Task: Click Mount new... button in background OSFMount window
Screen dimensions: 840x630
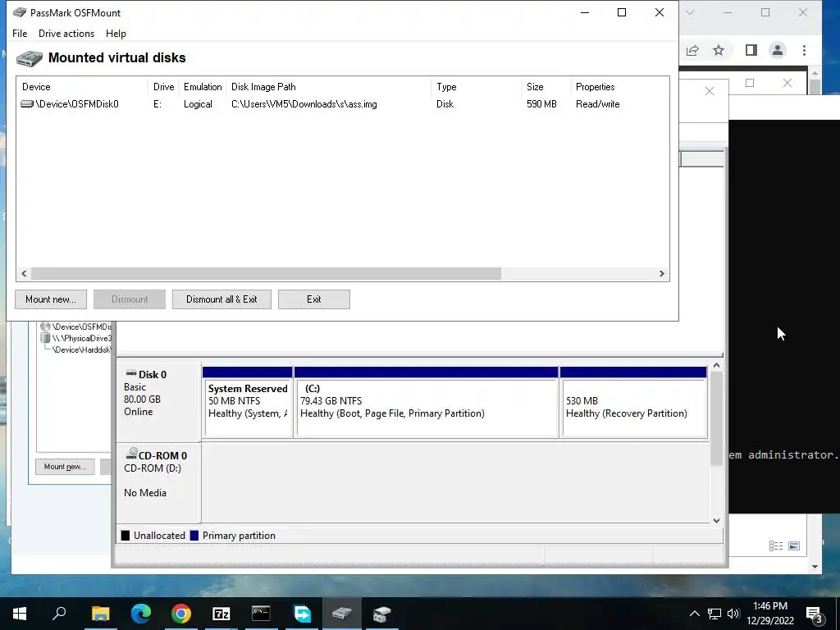Action: click(x=65, y=467)
